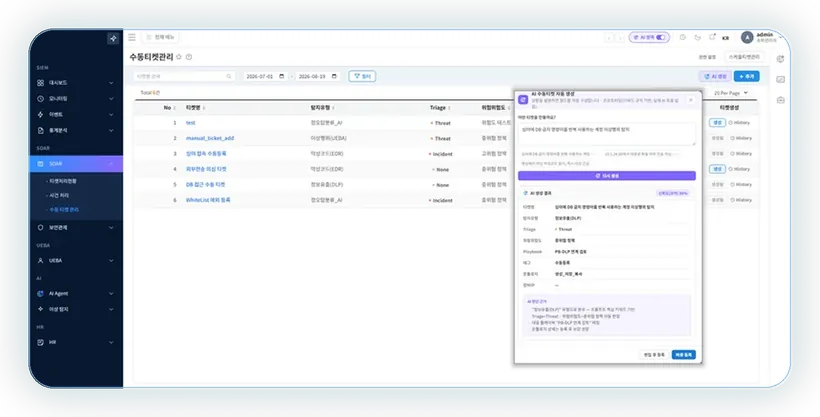Click the AI dialog ticket description text area
The width and height of the screenshot is (820, 417).
tap(607, 134)
